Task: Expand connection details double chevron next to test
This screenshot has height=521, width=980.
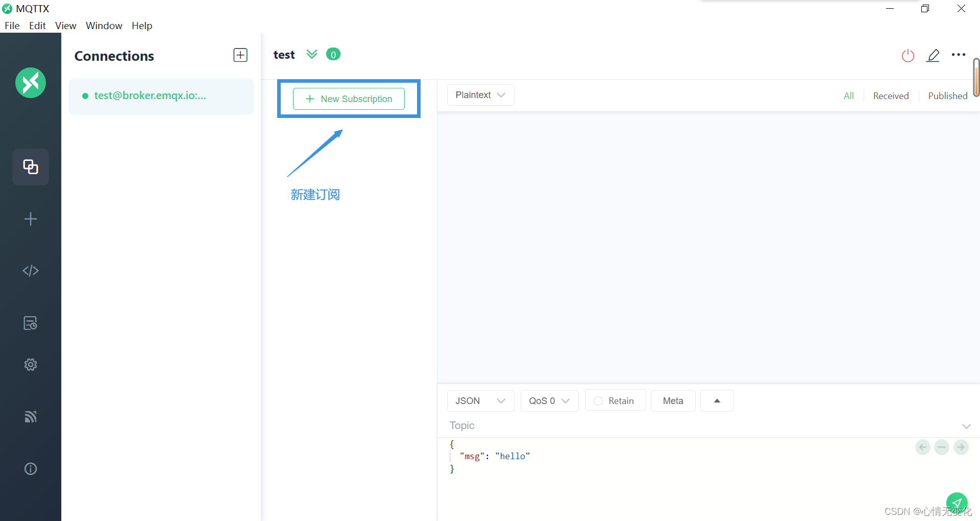Action: click(312, 54)
